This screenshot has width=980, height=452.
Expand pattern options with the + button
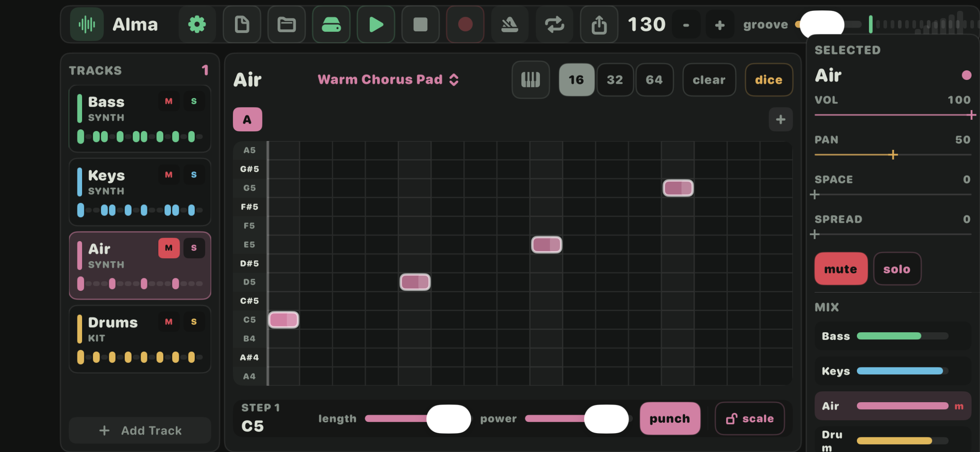click(x=780, y=119)
